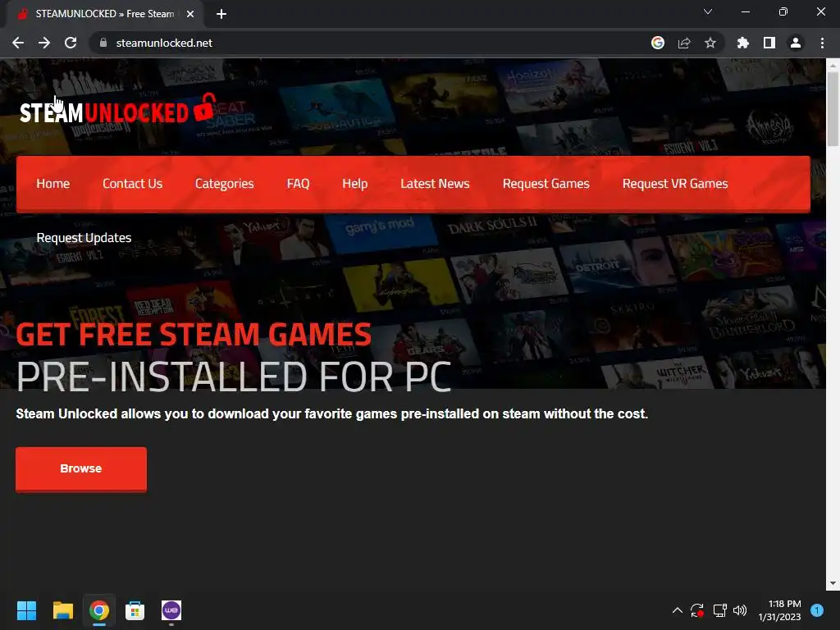The image size is (840, 630).
Task: Open the Home menu item
Action: 53,184
